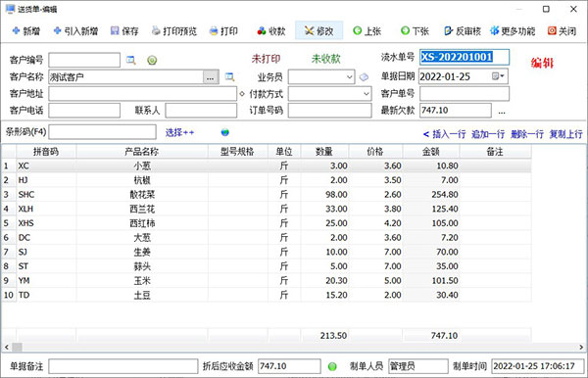This screenshot has height=378, width=588.
Task: Focus the 单据备注 input field
Action: tap(123, 366)
